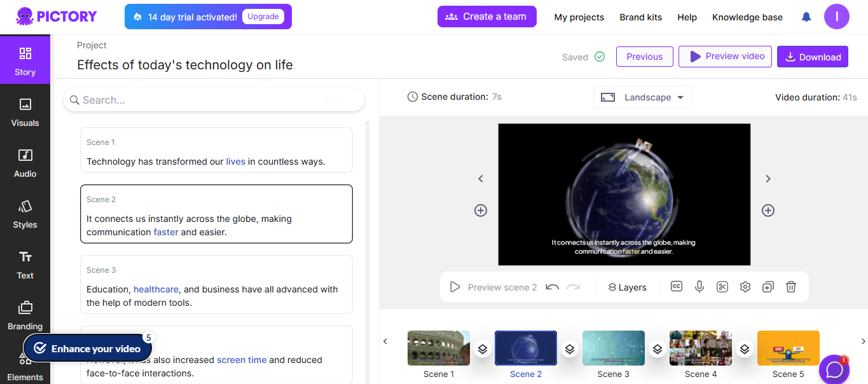
Task: Delete Scene 2 using the trash icon
Action: click(x=790, y=287)
